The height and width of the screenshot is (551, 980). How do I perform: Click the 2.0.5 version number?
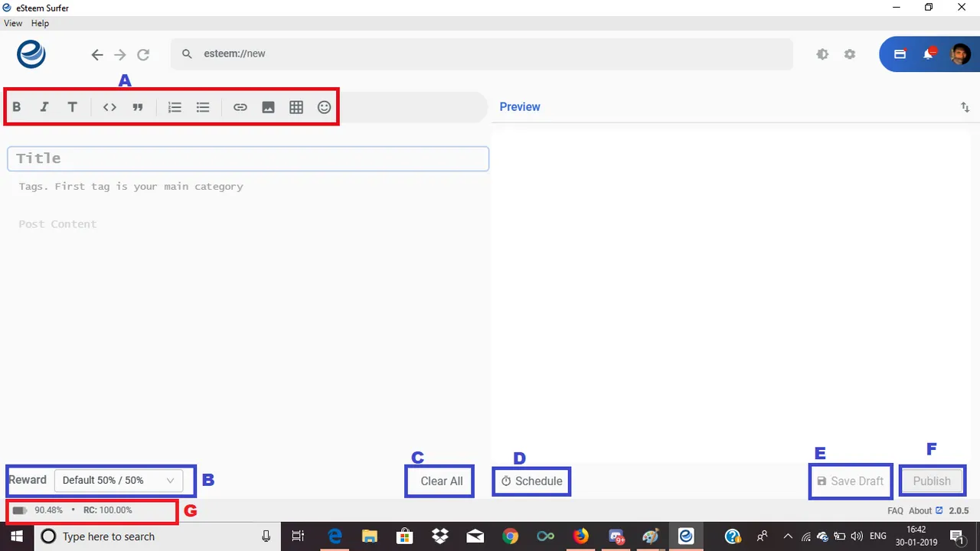click(x=959, y=510)
